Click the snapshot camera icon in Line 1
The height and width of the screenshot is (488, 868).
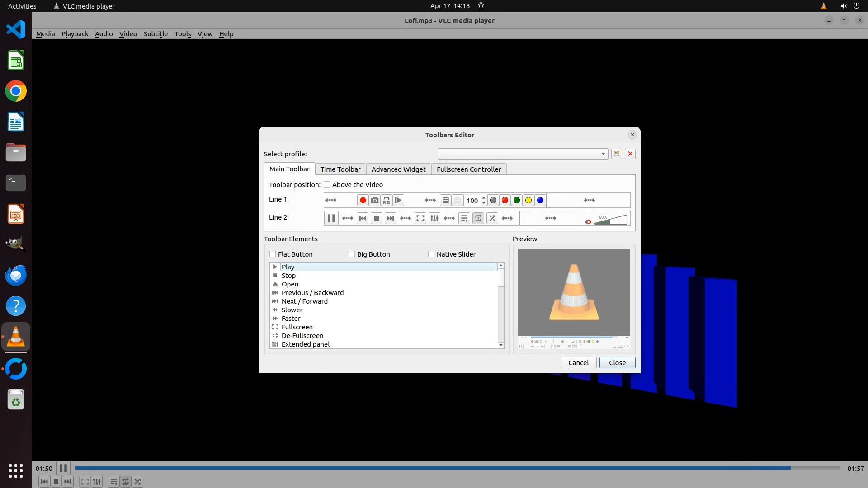(374, 200)
